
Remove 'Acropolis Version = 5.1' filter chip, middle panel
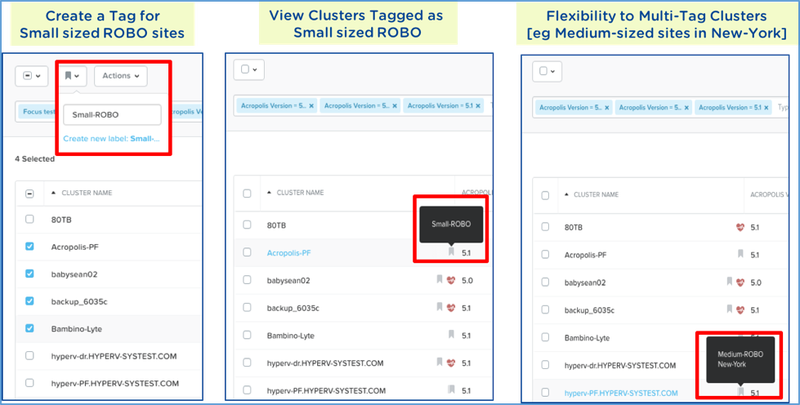(478, 106)
